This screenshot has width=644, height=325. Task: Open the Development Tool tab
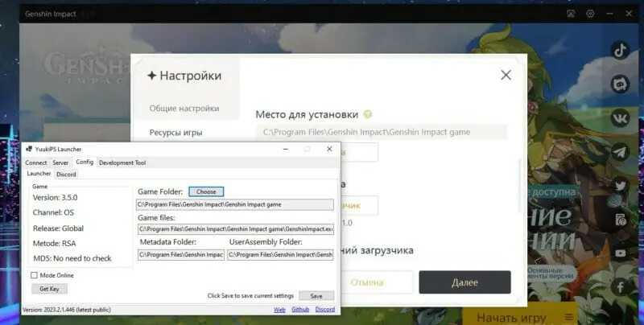click(x=122, y=163)
